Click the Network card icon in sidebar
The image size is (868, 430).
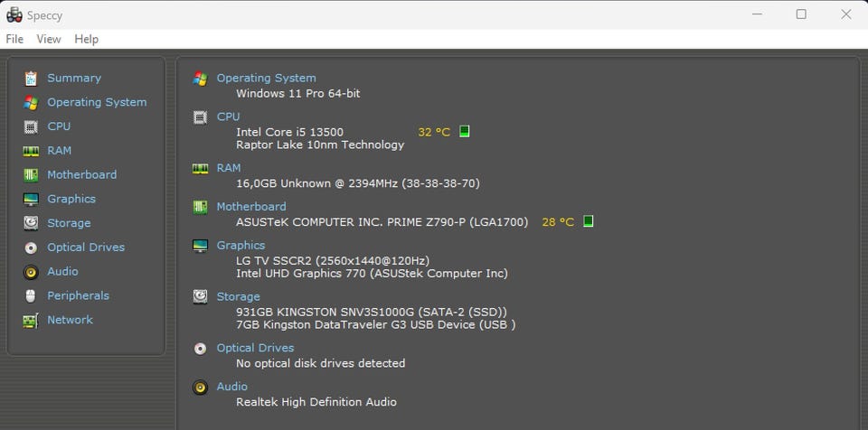(31, 321)
